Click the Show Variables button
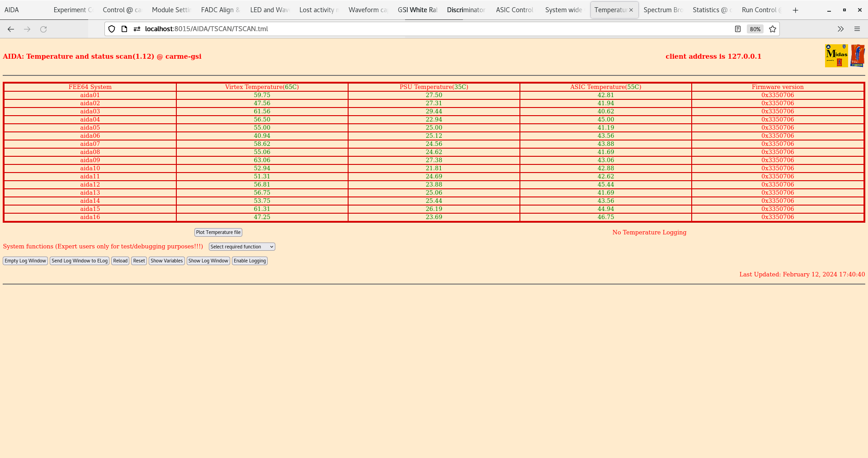The width and height of the screenshot is (868, 458). [x=167, y=261]
